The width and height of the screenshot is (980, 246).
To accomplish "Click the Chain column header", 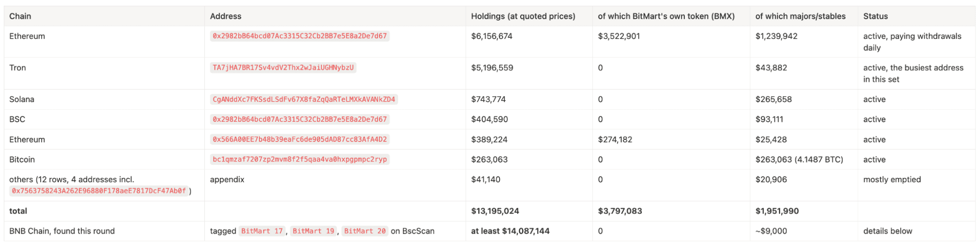I will coord(20,16).
